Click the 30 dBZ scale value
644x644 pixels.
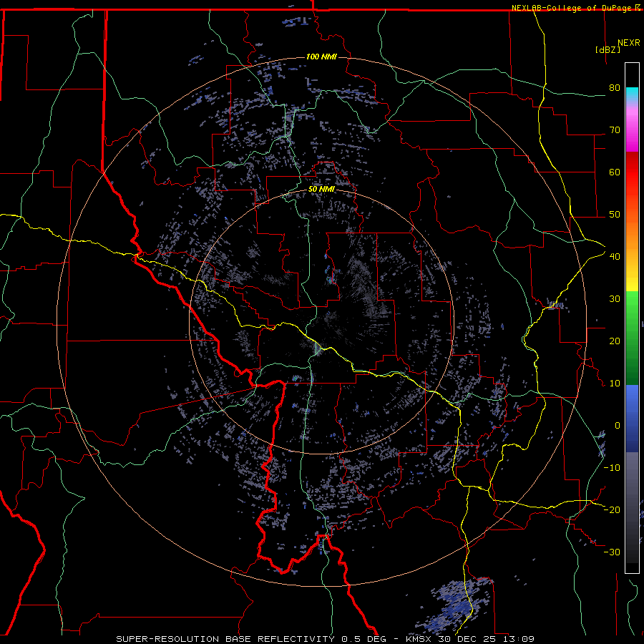pyautogui.click(x=615, y=298)
